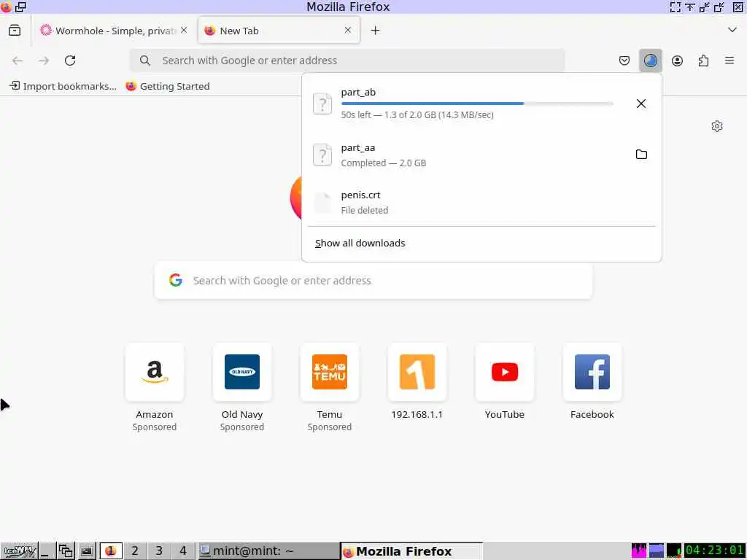Click Show all downloads
747x560 pixels.
coord(360,244)
